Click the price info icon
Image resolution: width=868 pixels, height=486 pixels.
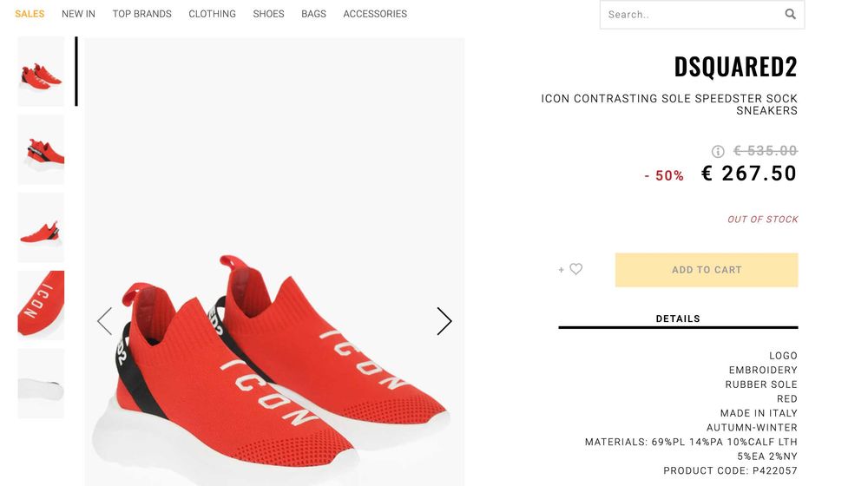(718, 151)
